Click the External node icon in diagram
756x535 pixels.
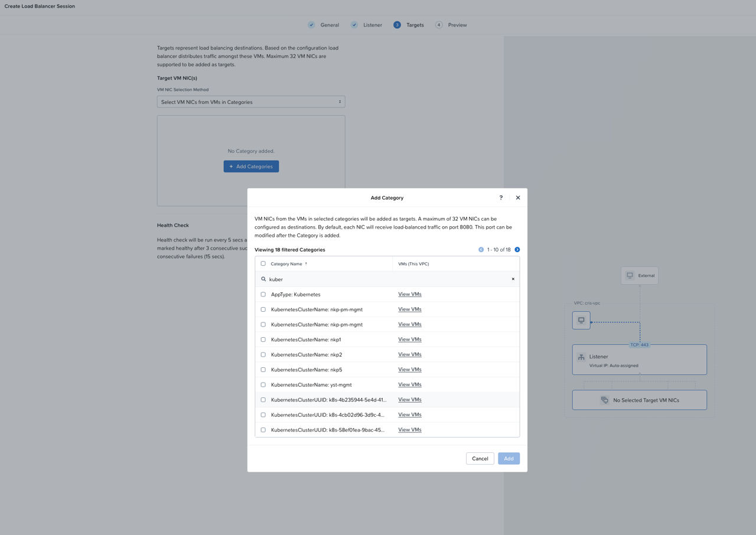630,276
